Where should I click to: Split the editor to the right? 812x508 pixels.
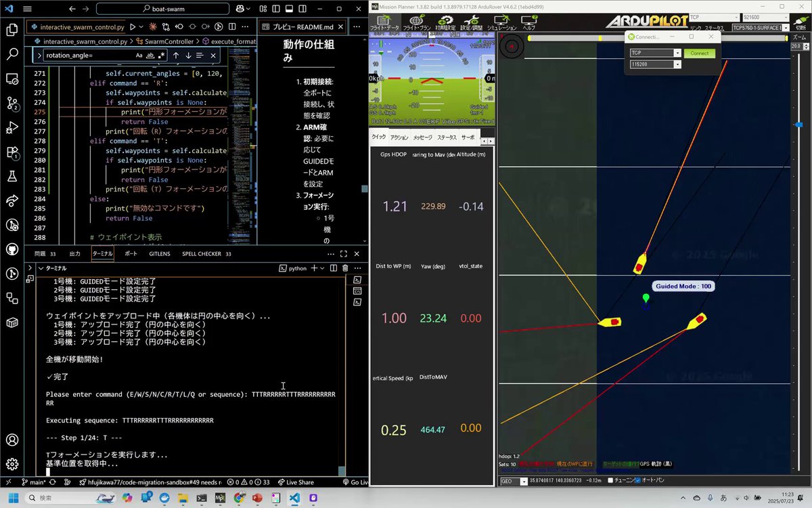(x=231, y=27)
